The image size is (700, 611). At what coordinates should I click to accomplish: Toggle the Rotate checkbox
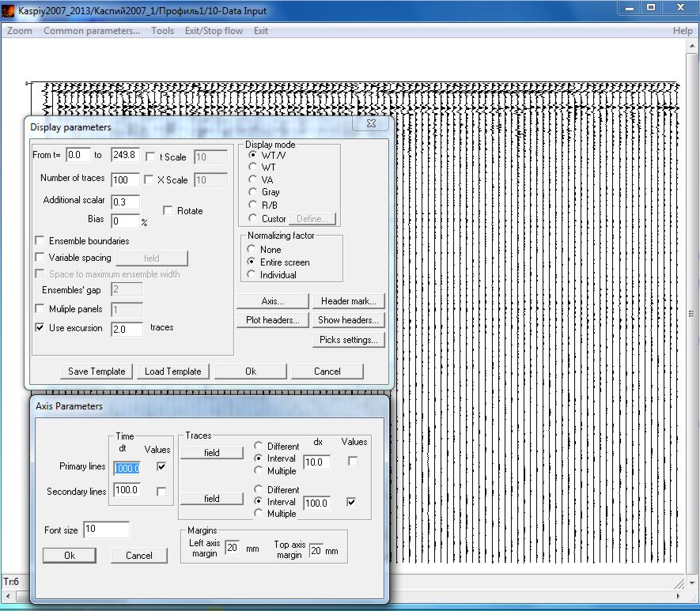click(x=168, y=210)
